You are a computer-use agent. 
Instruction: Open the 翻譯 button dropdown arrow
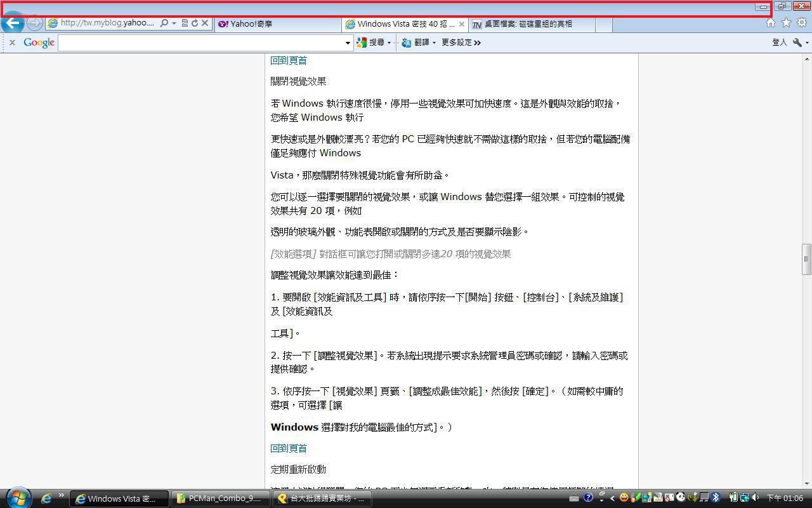tap(434, 43)
